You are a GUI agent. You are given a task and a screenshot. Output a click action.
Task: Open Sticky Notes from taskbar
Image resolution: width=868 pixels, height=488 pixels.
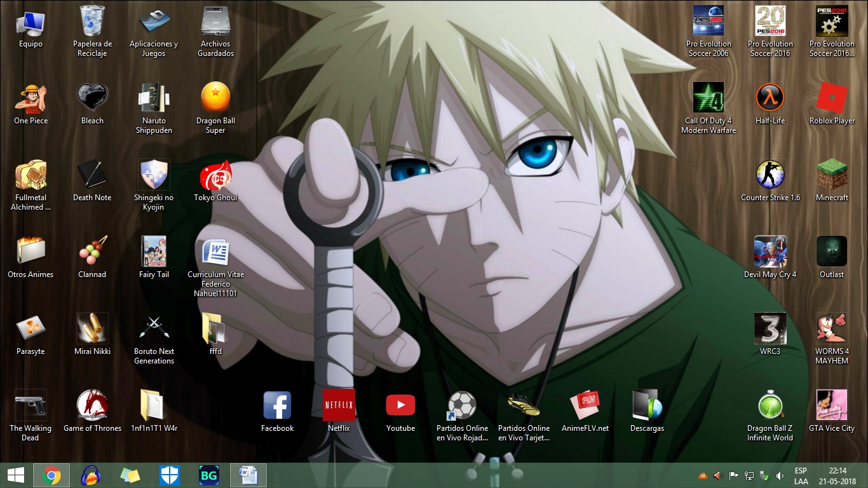pos(130,475)
